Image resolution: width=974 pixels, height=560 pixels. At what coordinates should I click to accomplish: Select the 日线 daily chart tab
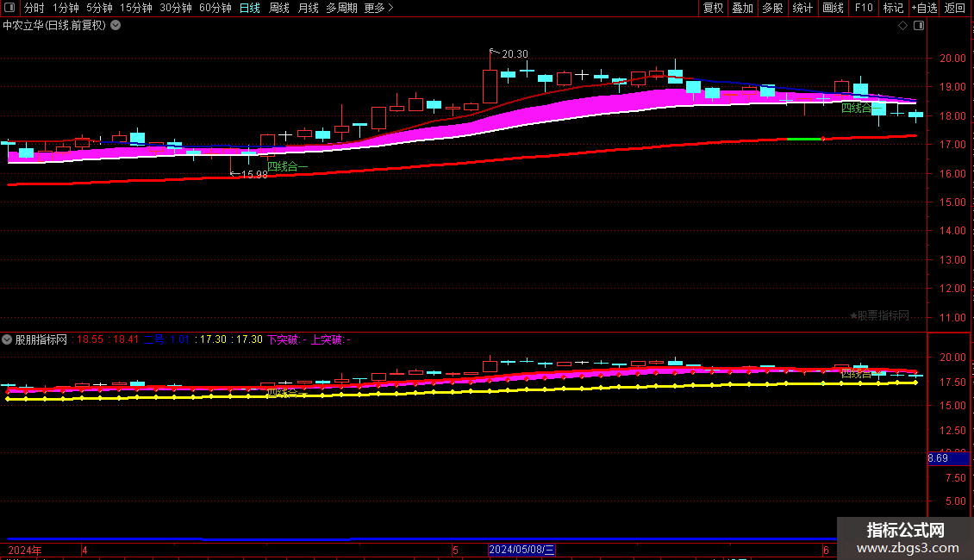(x=250, y=8)
